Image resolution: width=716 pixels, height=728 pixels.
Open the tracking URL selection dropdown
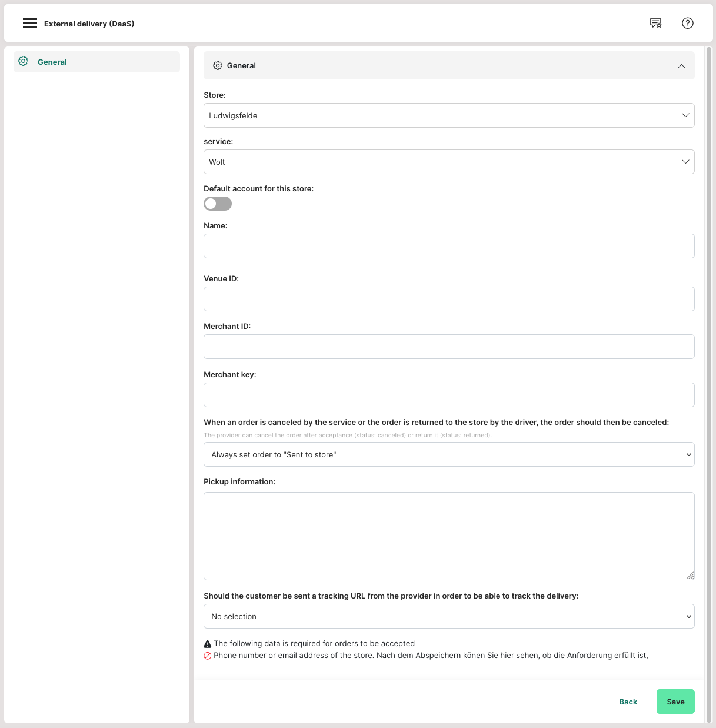(x=448, y=616)
